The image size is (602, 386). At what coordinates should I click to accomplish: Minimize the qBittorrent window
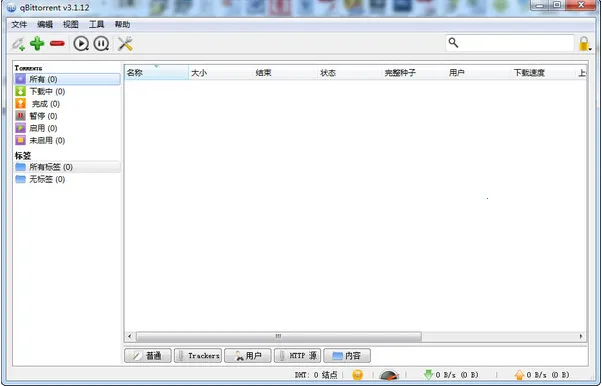tap(540, 5)
